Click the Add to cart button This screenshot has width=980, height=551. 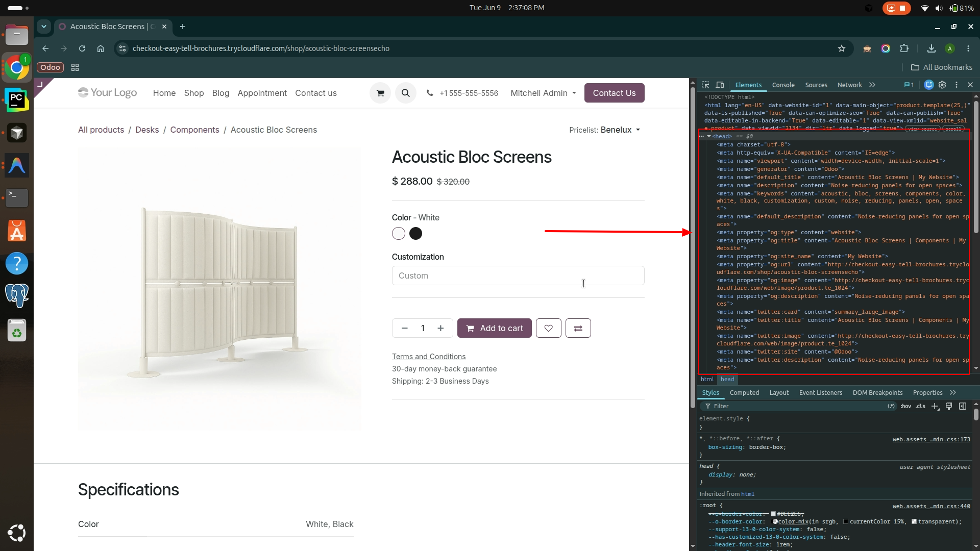(x=495, y=328)
